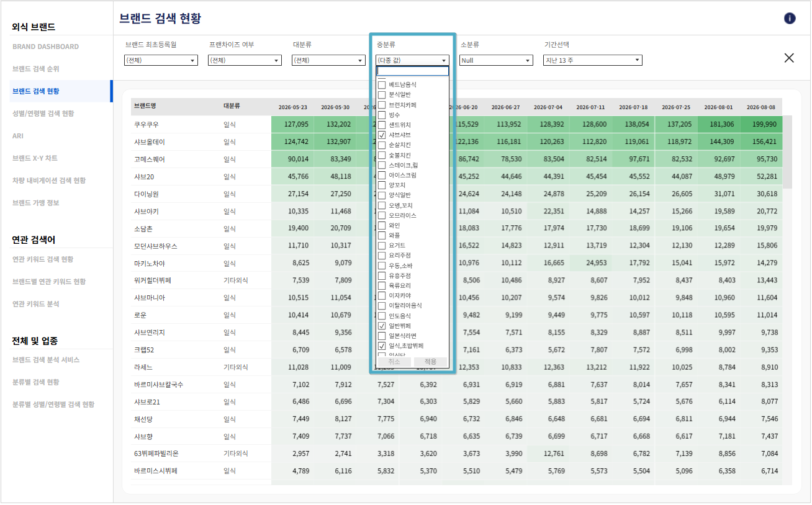Screen dimensions: 812x505
Task: Enable the 샌드위치 checkbox
Action: [382, 125]
